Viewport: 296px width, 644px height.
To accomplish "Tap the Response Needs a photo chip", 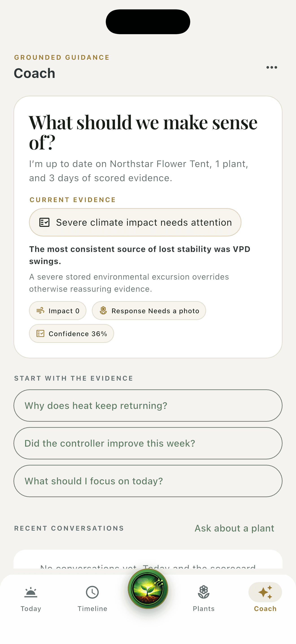I will (x=149, y=311).
